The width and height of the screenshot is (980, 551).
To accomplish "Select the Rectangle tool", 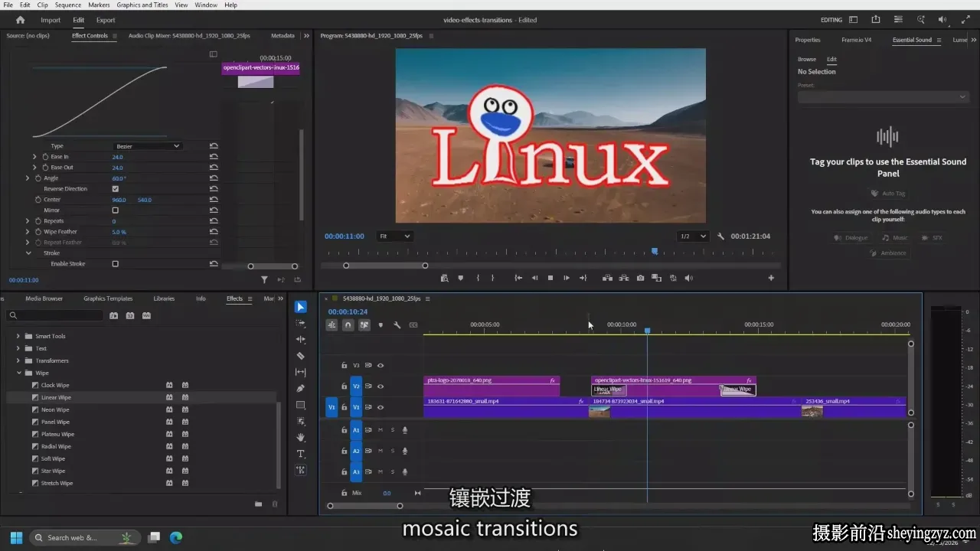I will (300, 405).
